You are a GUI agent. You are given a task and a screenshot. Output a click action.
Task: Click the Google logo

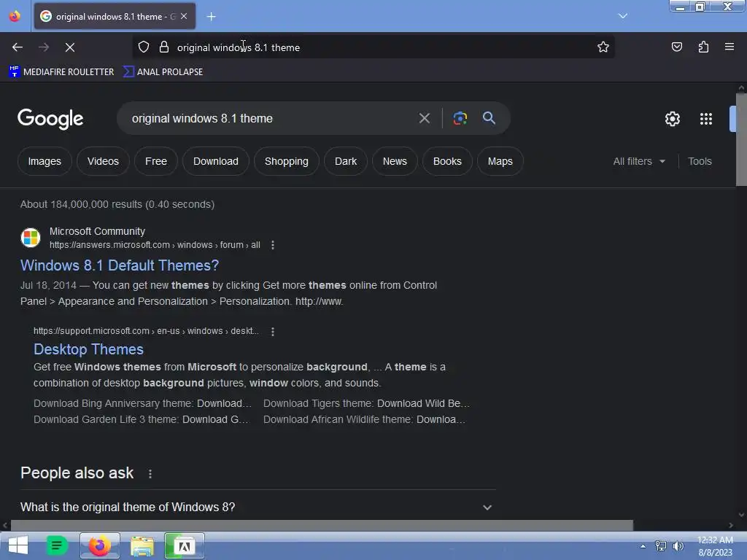[x=50, y=119]
